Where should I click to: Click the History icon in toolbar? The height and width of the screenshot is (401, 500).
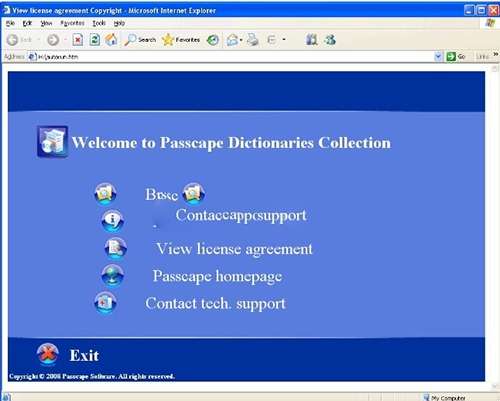212,40
